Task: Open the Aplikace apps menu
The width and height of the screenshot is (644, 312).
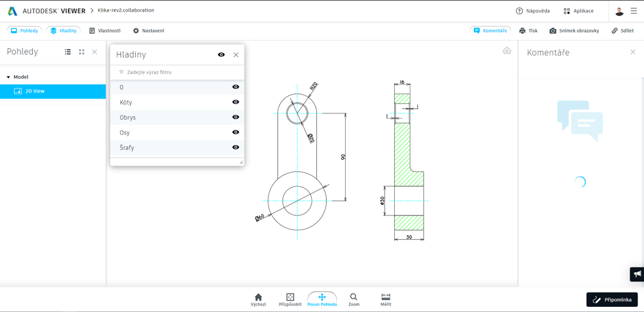Action: point(578,11)
